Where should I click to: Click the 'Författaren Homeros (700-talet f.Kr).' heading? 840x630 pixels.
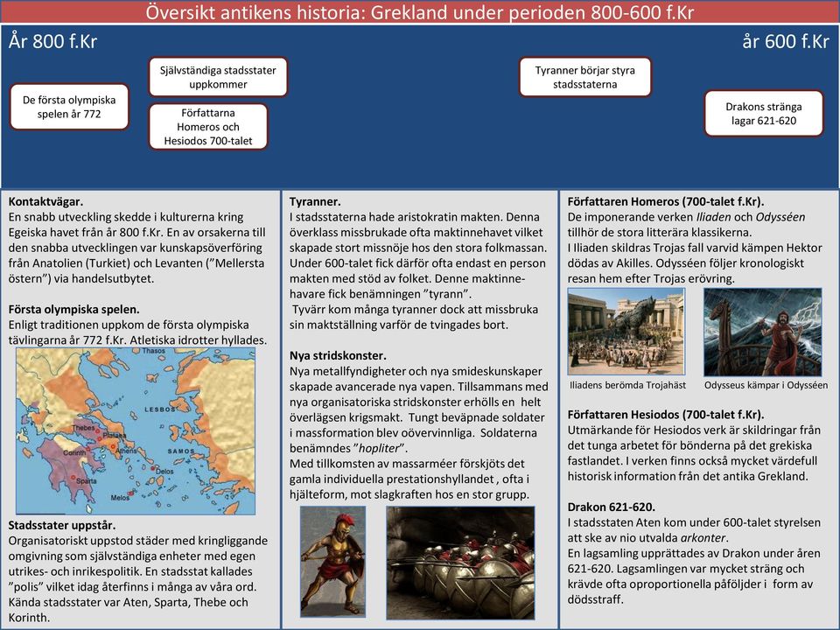coord(666,202)
